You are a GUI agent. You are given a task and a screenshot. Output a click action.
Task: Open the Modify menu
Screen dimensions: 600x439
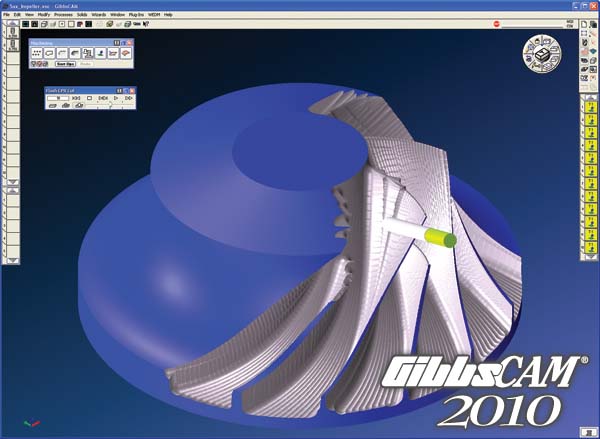pos(44,15)
